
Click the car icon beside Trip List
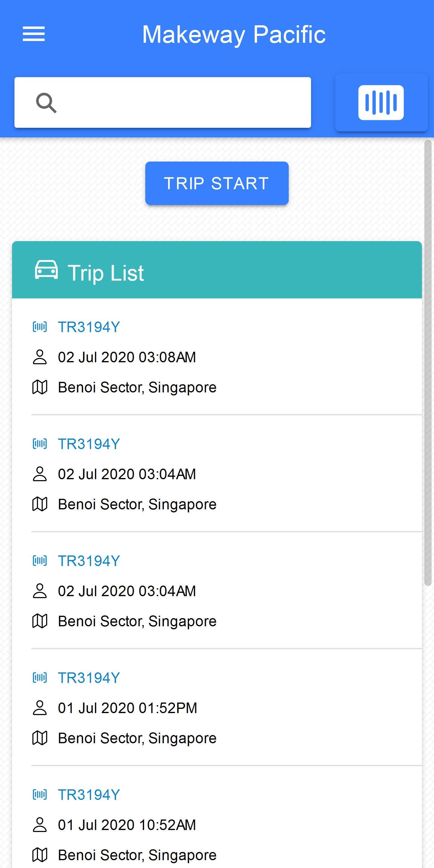(x=46, y=269)
